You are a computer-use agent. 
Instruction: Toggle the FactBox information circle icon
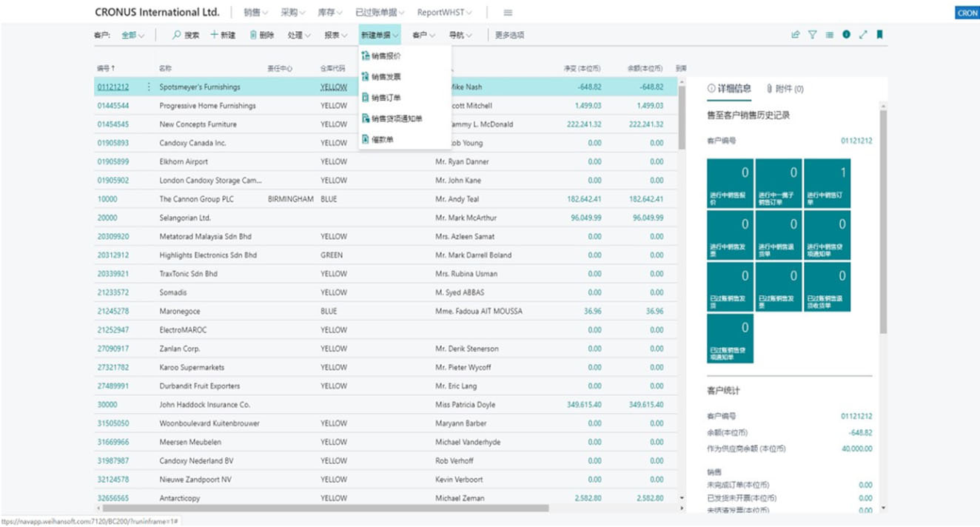coord(846,35)
